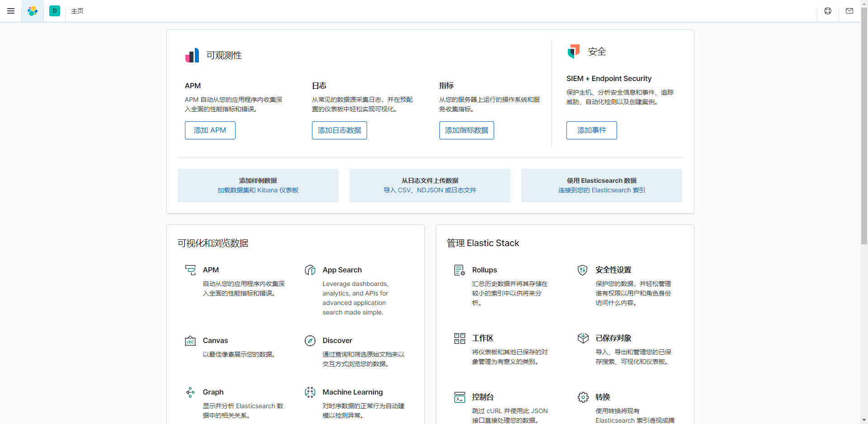Open the Machine Learning title link
Screen dimensions: 868x424
[x=353, y=392]
